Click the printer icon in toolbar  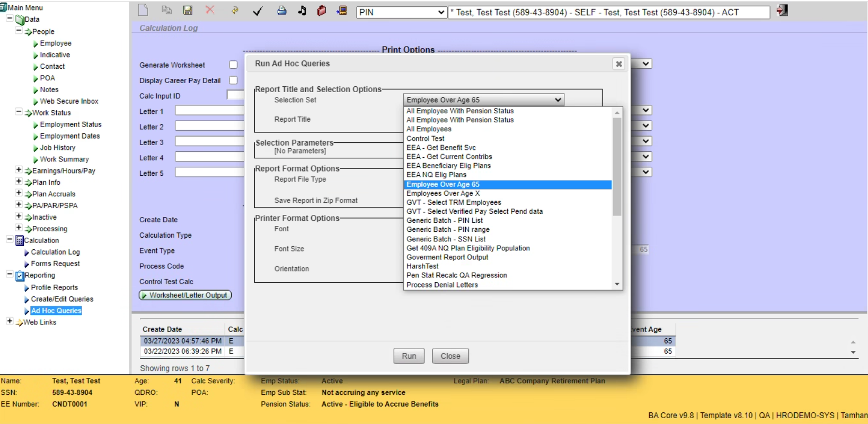281,11
